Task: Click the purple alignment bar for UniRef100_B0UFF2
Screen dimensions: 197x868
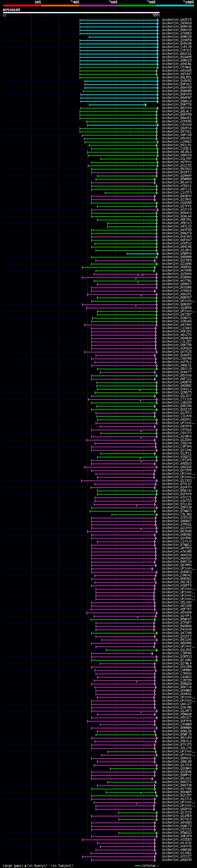Action: tap(124, 172)
